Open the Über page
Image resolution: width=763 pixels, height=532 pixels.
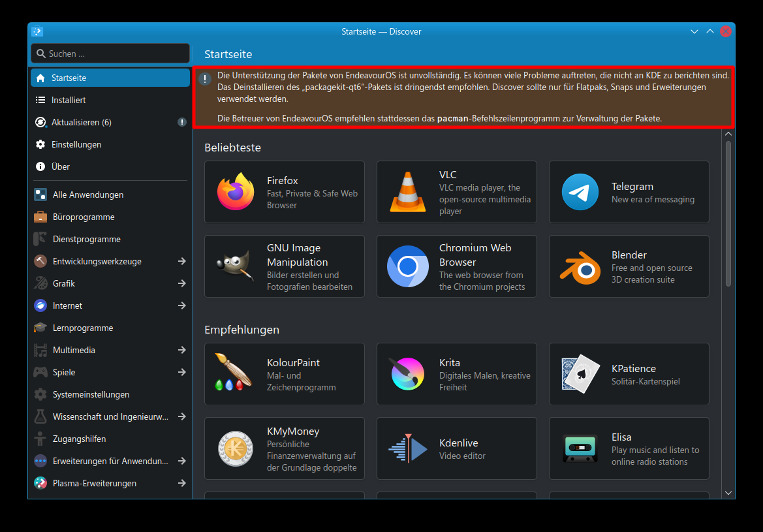point(110,166)
